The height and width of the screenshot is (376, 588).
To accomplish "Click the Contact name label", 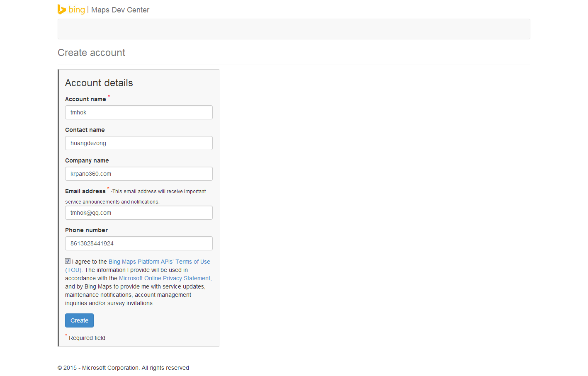I will click(85, 130).
